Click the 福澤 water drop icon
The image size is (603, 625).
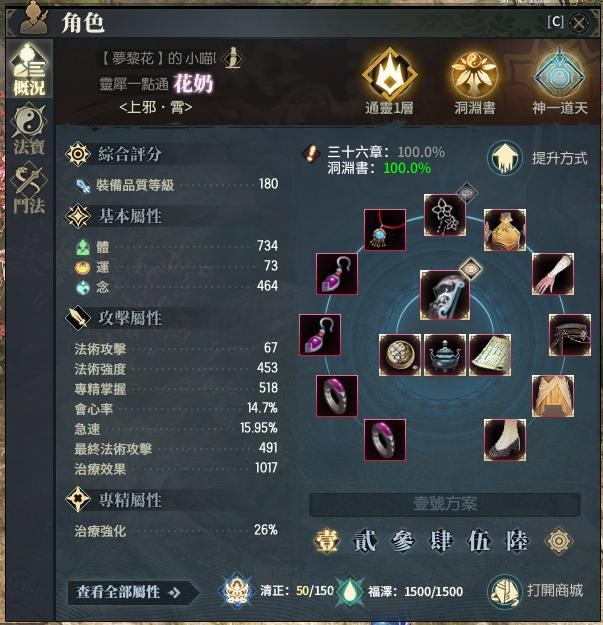(x=349, y=592)
